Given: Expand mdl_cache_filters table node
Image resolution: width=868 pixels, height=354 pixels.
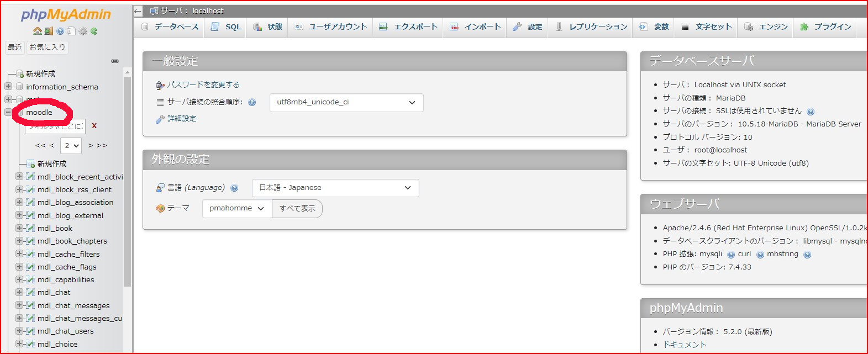Looking at the screenshot, I should (19, 253).
